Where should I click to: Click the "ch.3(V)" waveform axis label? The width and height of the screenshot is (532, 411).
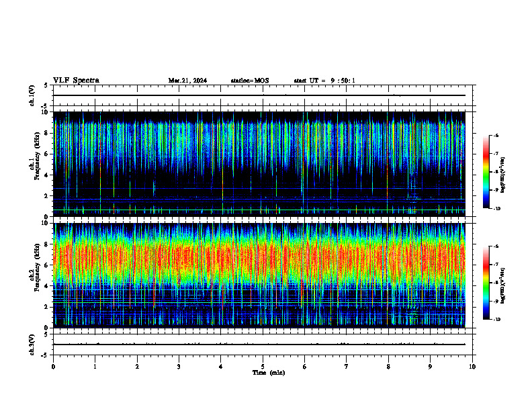(x=32, y=345)
